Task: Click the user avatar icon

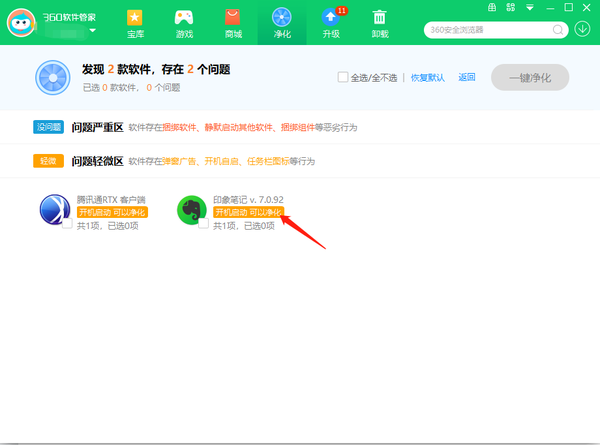Action: click(22, 24)
